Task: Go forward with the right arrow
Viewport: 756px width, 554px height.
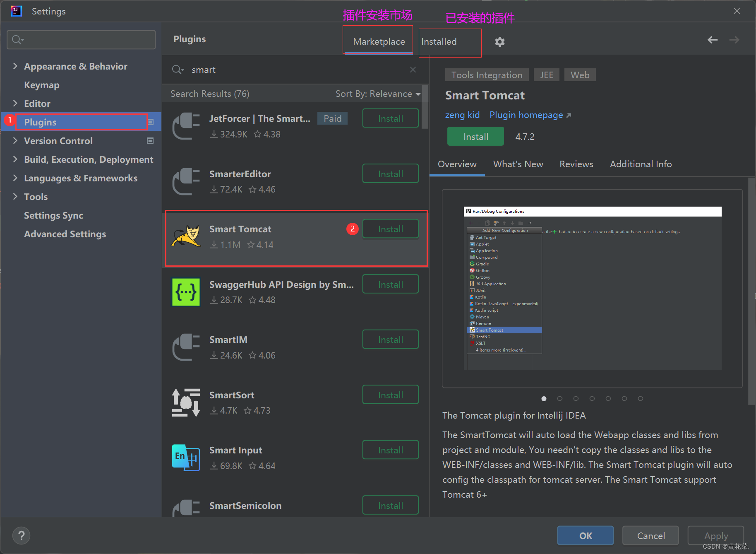Action: click(734, 40)
